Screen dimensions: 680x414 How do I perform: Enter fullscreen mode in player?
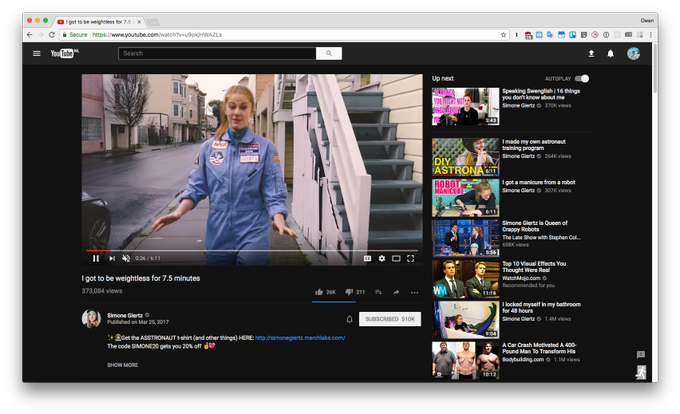pyautogui.click(x=410, y=258)
